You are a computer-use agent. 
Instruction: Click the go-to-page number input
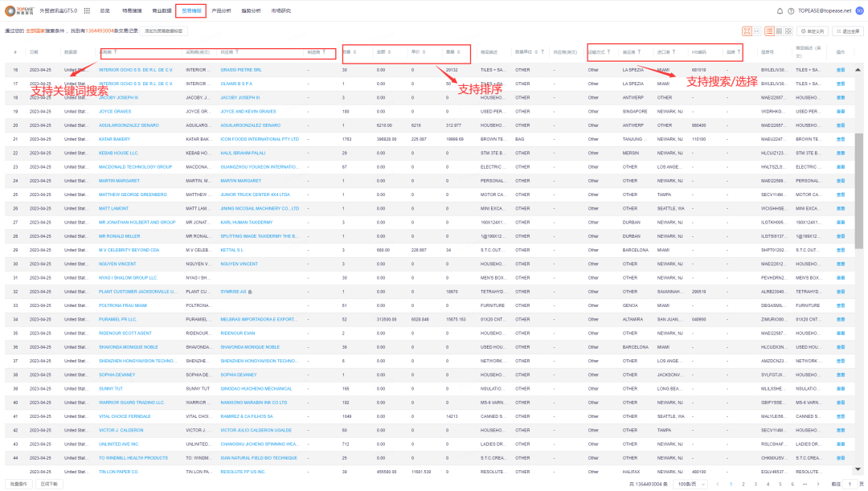click(850, 484)
